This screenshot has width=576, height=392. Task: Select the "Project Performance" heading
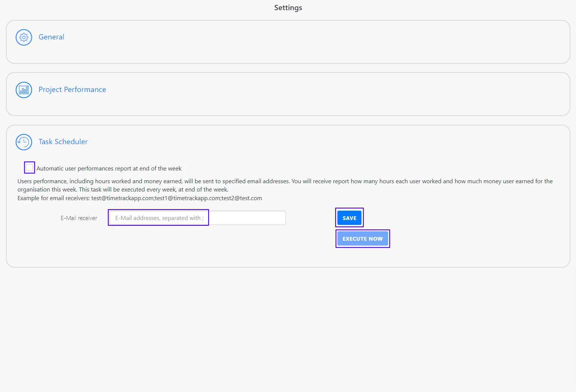click(x=72, y=89)
